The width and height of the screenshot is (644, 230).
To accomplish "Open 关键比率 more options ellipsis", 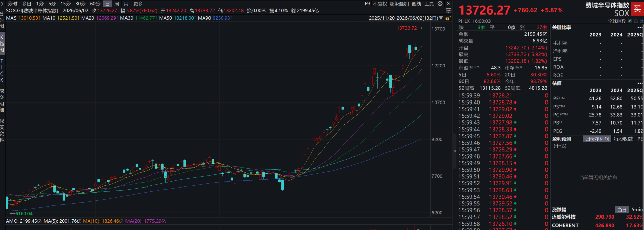I will 640,28.
